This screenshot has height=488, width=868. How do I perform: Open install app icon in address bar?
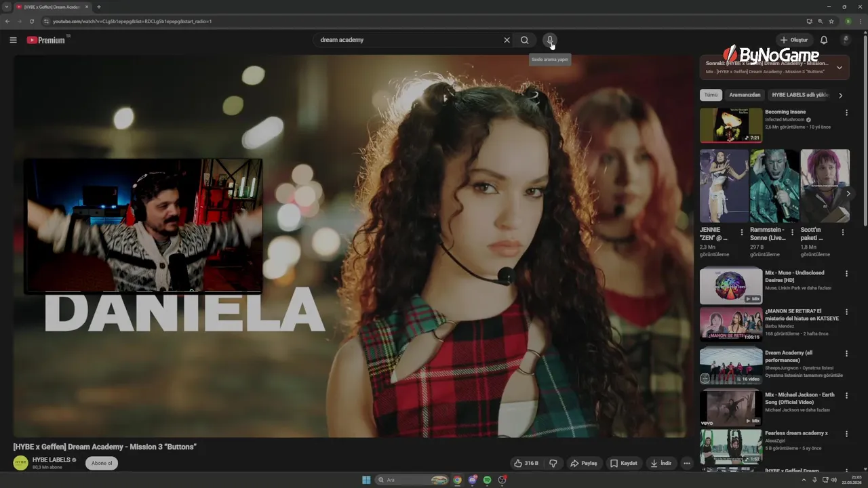(x=809, y=21)
